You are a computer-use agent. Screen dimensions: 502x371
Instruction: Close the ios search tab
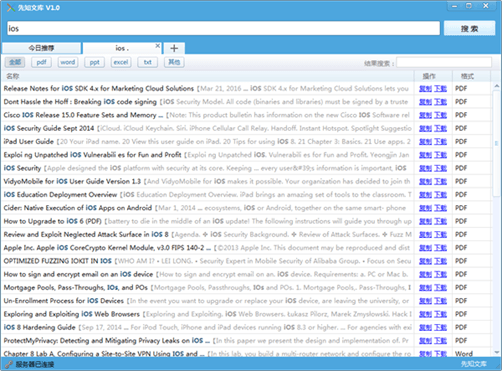pos(158,46)
